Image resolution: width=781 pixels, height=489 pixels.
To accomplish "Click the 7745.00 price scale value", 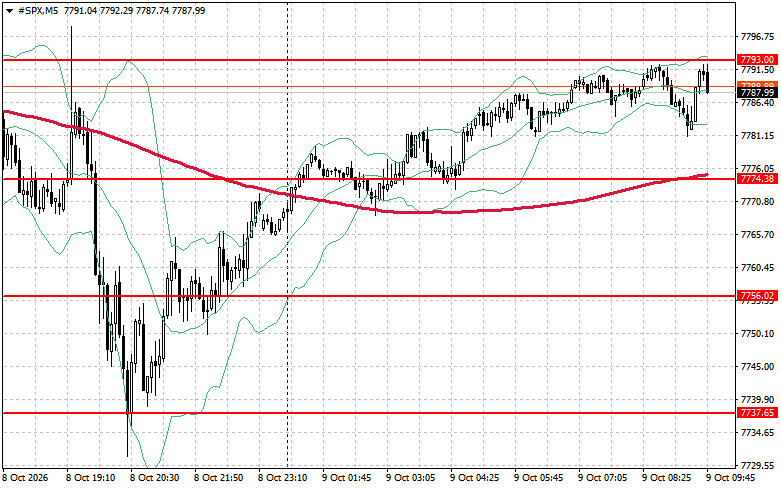I will click(x=757, y=367).
